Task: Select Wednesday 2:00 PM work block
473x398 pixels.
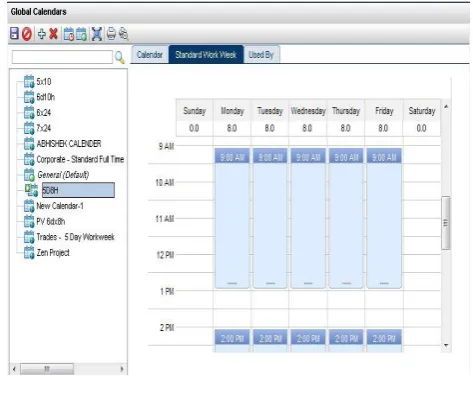Action: [x=308, y=341]
